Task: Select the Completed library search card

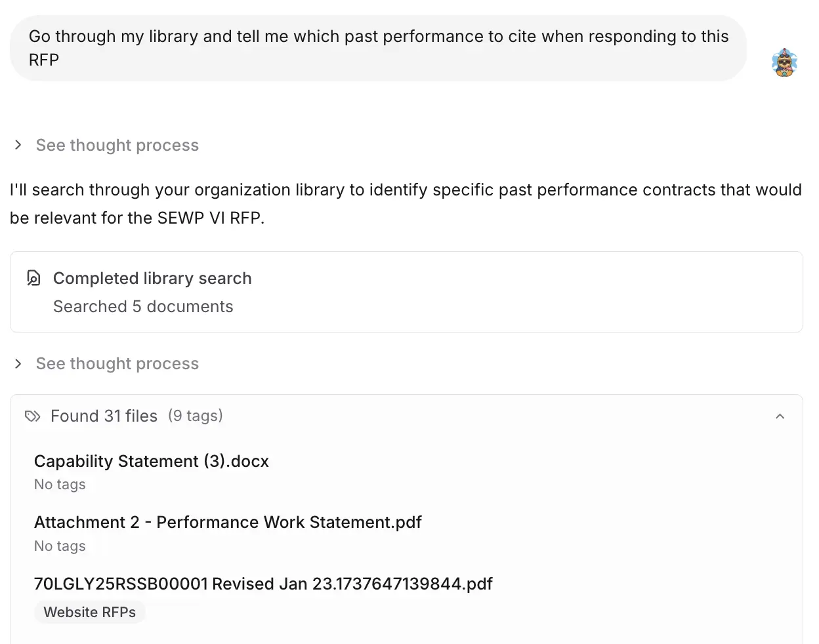Action: pos(406,292)
